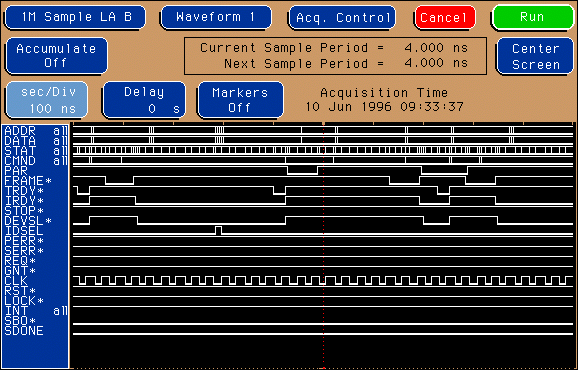Click the Acquisition Time date stamp
Screen dimensions: 578x370
(384, 107)
